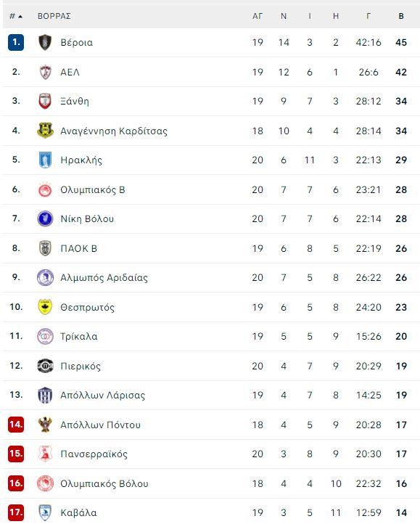Click the blue 1 position badge
This screenshot has width=420, height=524.
(16, 42)
